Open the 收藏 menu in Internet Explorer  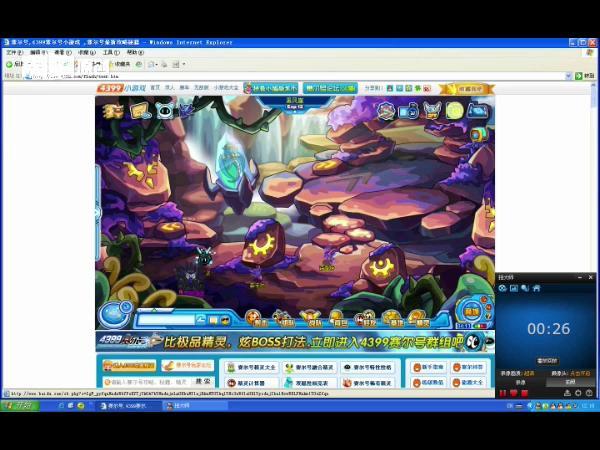point(87,52)
